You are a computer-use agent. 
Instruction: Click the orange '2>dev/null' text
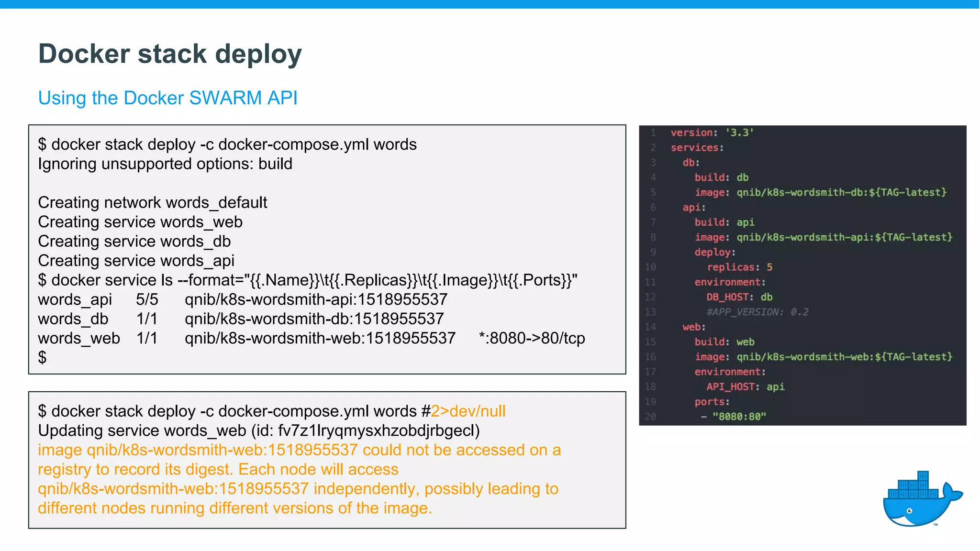coord(468,411)
